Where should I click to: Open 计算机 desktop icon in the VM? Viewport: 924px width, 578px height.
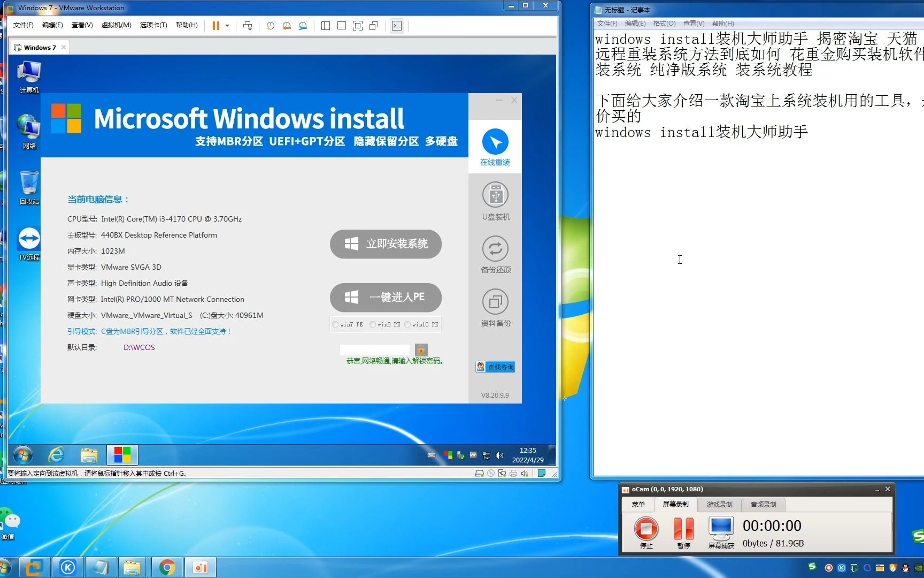click(29, 77)
